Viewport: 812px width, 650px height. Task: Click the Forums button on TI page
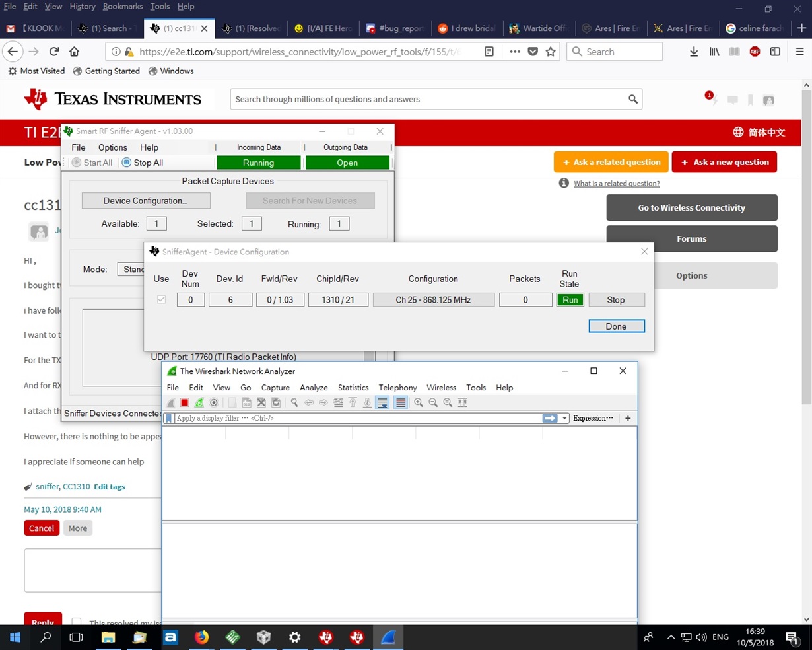tap(692, 238)
